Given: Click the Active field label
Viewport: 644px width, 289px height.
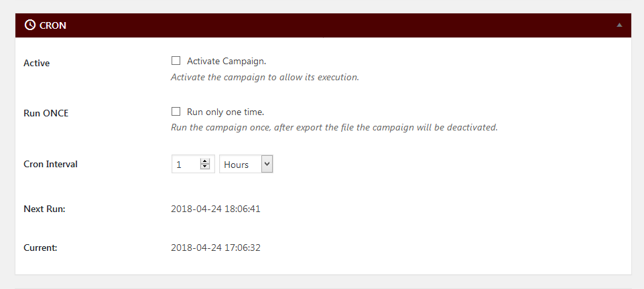Looking at the screenshot, I should click(37, 63).
